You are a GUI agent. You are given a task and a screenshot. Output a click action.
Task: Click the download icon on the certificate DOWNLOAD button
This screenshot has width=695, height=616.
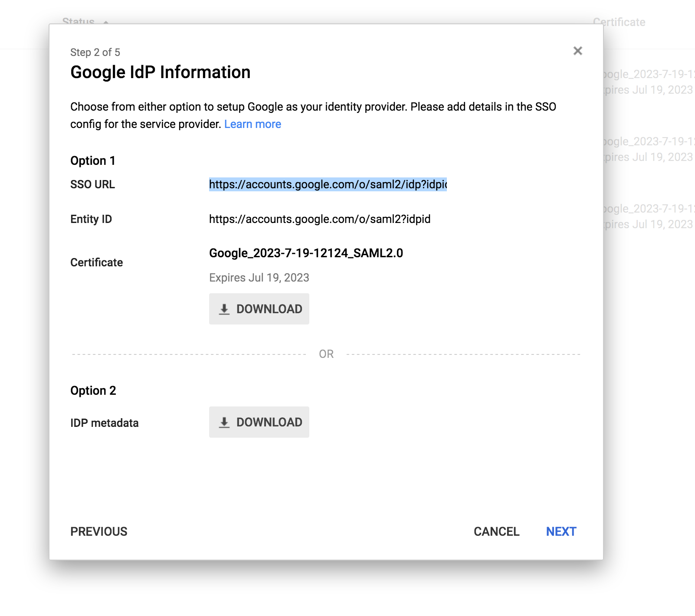click(x=224, y=309)
